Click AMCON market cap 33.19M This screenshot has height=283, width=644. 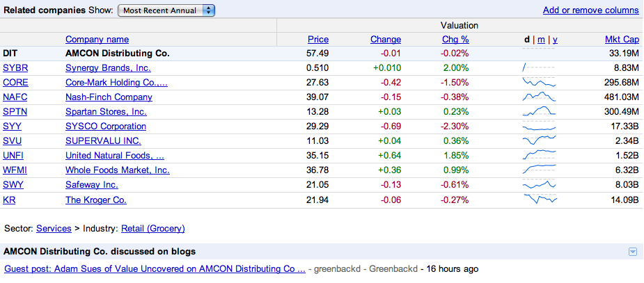pyautogui.click(x=623, y=54)
